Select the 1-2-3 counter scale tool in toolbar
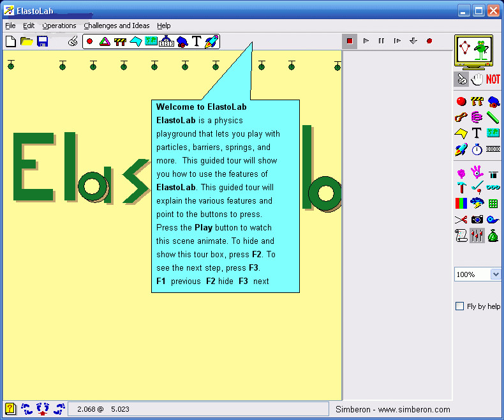Screen dimensions: 504x420 click(167, 41)
